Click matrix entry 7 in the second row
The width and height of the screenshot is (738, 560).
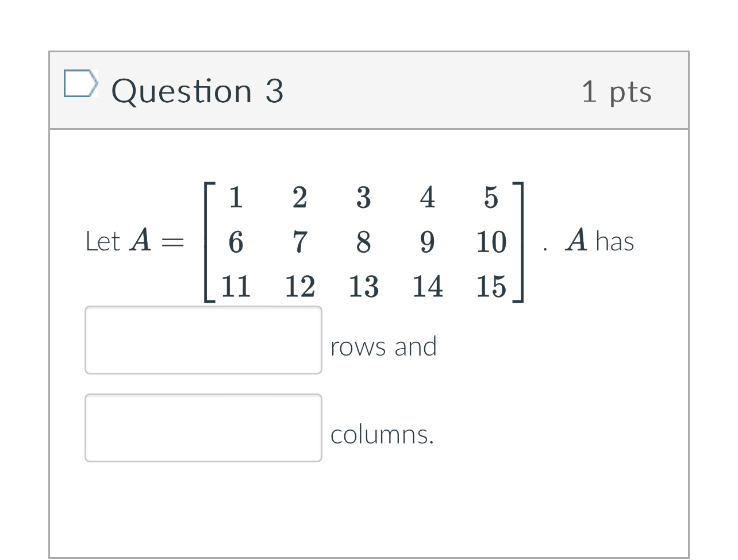(299, 242)
